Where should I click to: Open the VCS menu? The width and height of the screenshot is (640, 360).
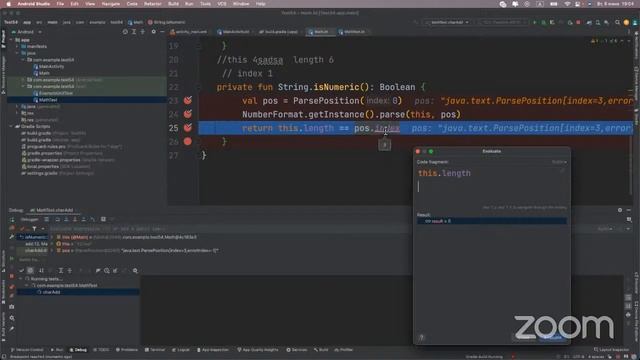point(222,4)
